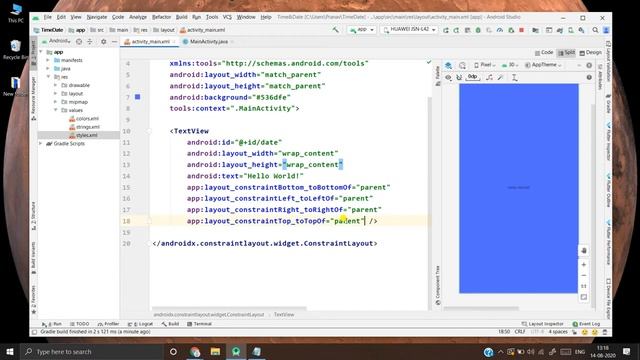Zoom out with the minus icon in preview

point(584,276)
